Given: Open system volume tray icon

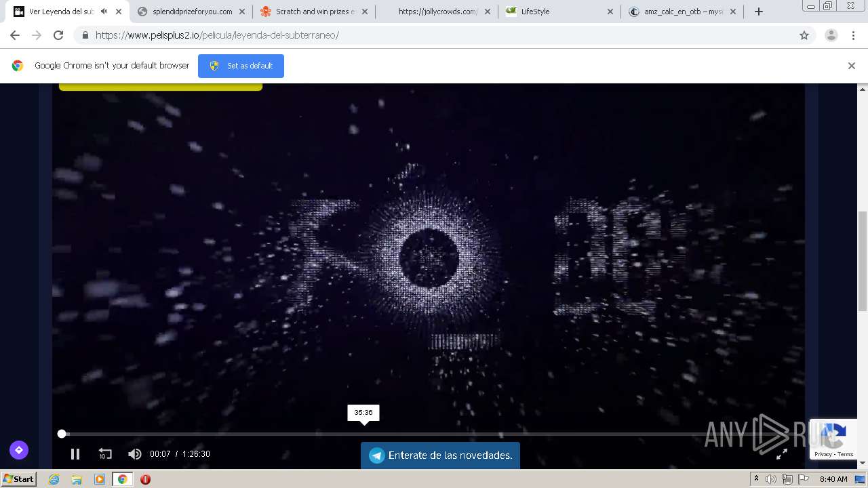Looking at the screenshot, I should click(771, 479).
